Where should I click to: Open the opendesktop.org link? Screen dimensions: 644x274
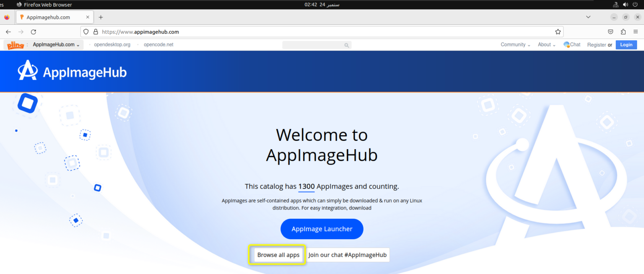coord(112,44)
